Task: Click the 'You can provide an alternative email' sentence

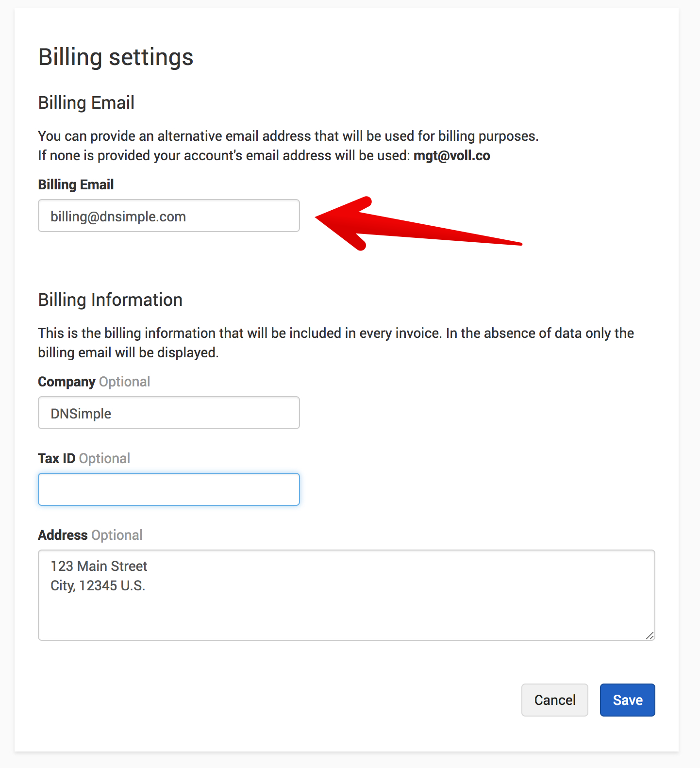Action: [288, 136]
